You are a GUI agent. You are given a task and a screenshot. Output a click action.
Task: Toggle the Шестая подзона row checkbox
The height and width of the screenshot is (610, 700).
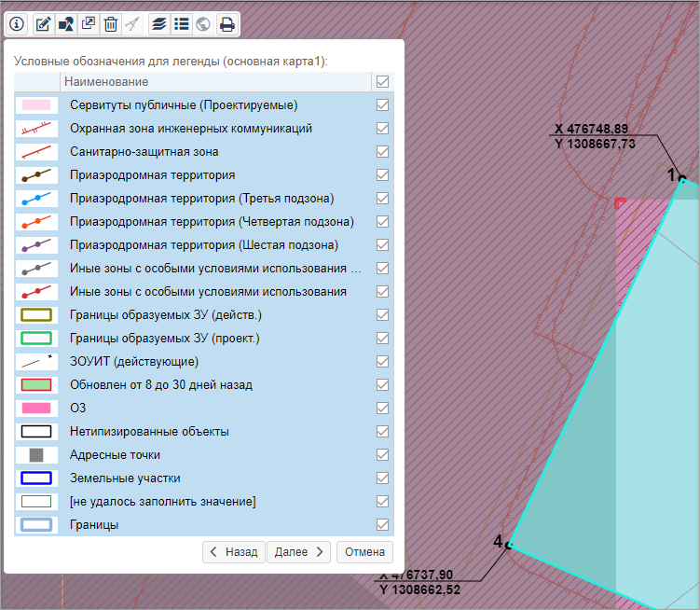pos(382,245)
